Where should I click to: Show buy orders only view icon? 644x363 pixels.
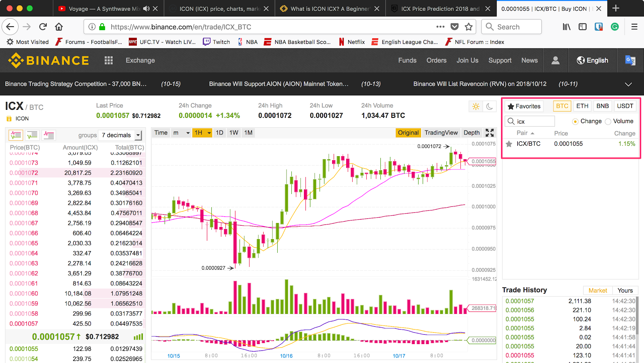pos(32,135)
